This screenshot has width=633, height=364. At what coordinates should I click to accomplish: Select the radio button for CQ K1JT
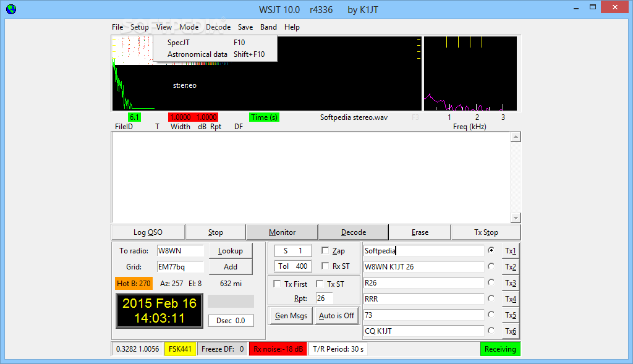(x=491, y=331)
